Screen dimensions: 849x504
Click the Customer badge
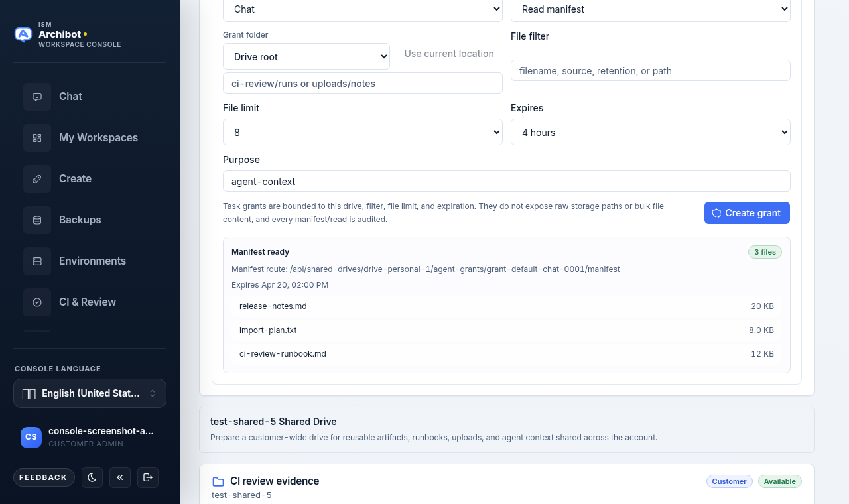tap(730, 481)
